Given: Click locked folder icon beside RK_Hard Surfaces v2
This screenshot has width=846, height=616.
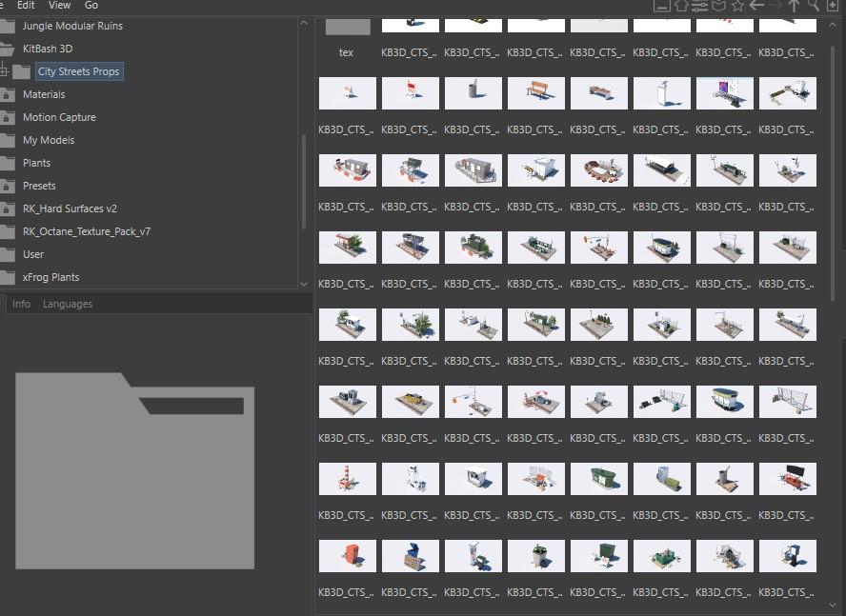Looking at the screenshot, I should 7,209.
